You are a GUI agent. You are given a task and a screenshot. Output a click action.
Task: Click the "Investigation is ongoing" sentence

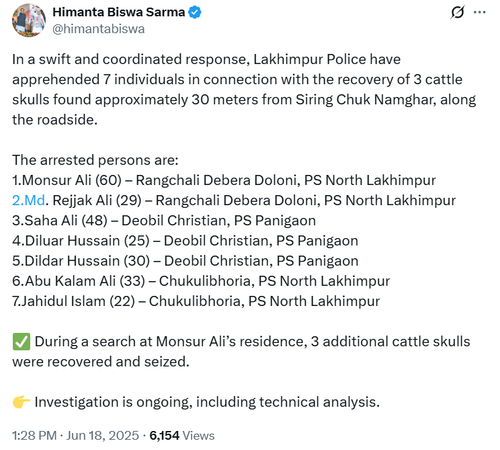(207, 402)
